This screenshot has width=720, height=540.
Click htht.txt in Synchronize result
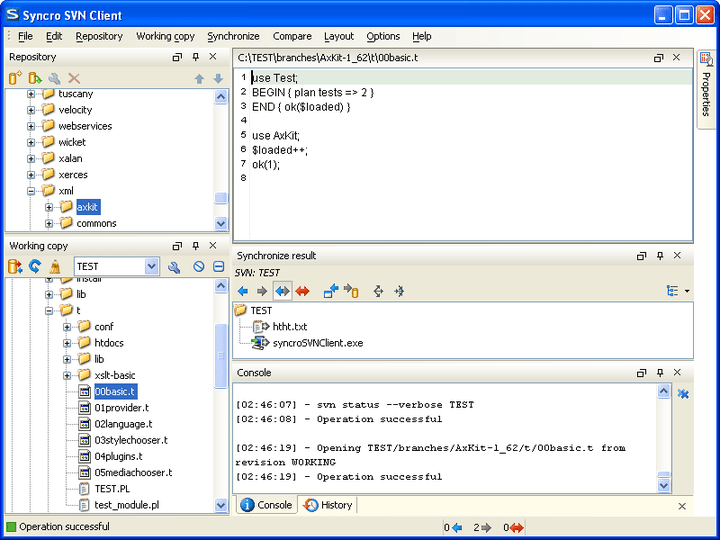tap(288, 327)
